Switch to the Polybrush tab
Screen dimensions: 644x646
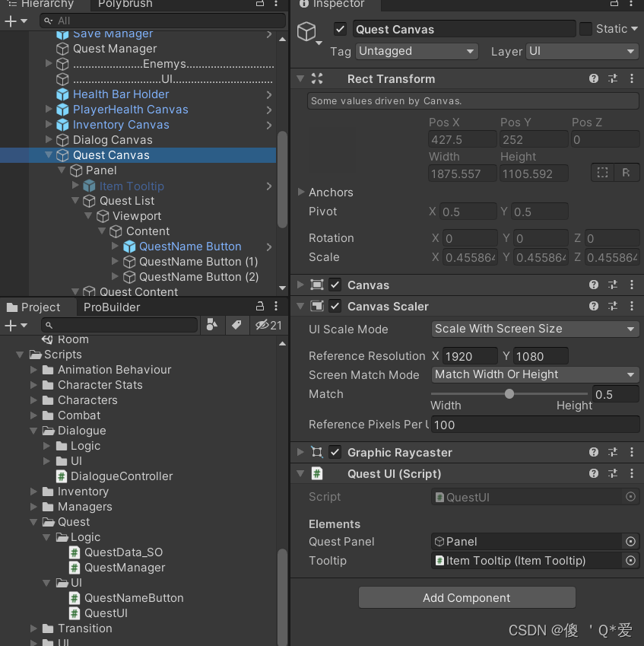[125, 4]
